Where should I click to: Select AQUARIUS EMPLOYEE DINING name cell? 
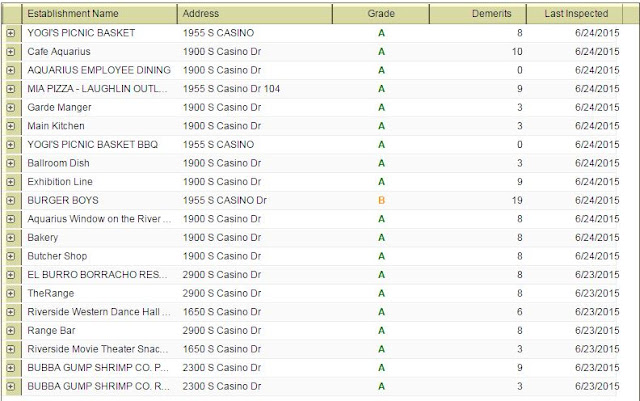click(99, 70)
